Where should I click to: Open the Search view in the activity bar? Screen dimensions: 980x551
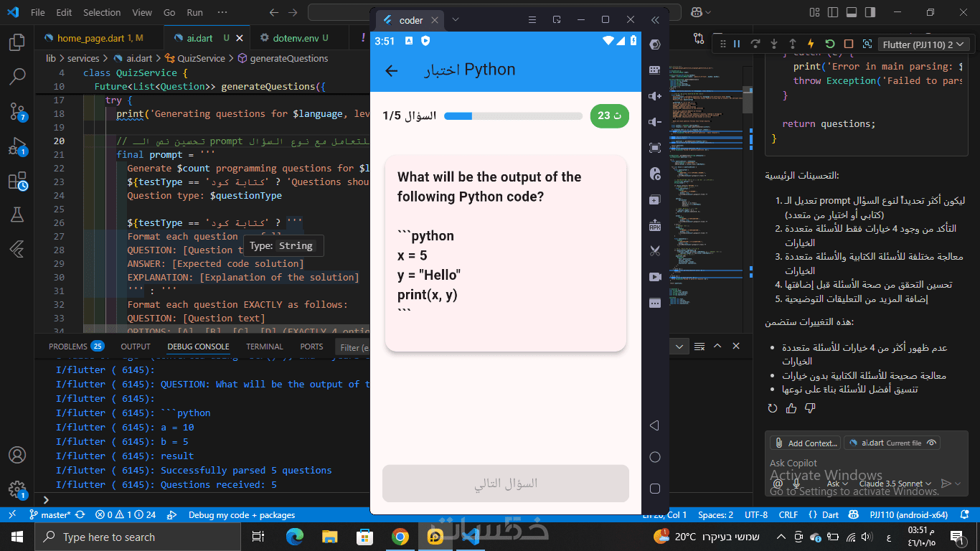17,76
